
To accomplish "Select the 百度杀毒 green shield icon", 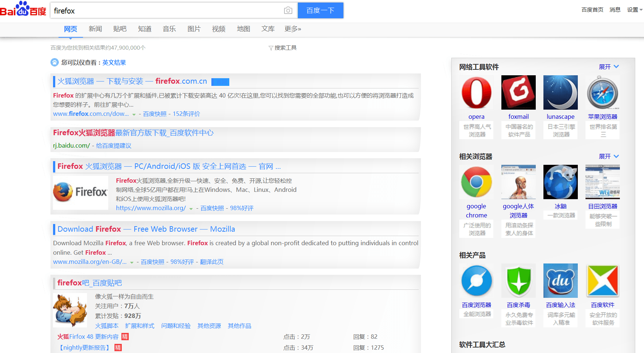I will coord(518,281).
